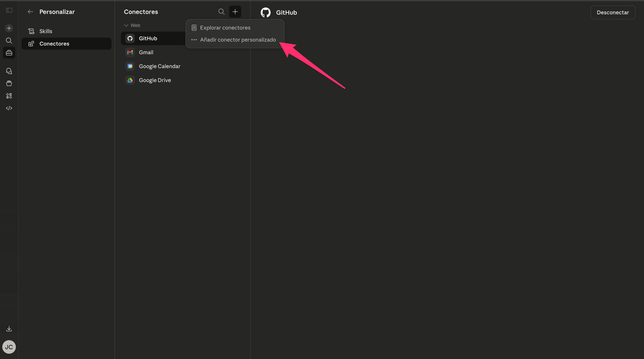Select Explorar conectores menu entry
Screen dimensions: 644x359
click(x=225, y=28)
